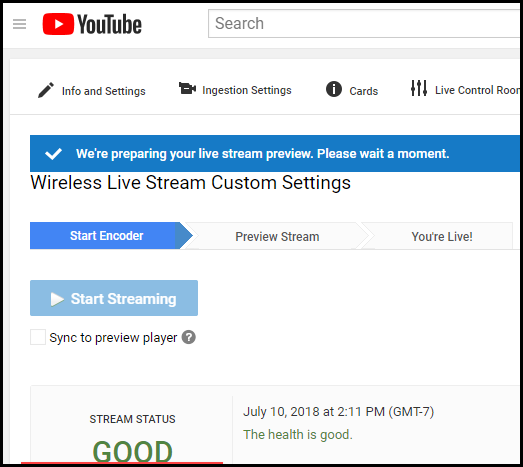Click the pencil icon for Info and Settings
The width and height of the screenshot is (523, 467).
46,90
